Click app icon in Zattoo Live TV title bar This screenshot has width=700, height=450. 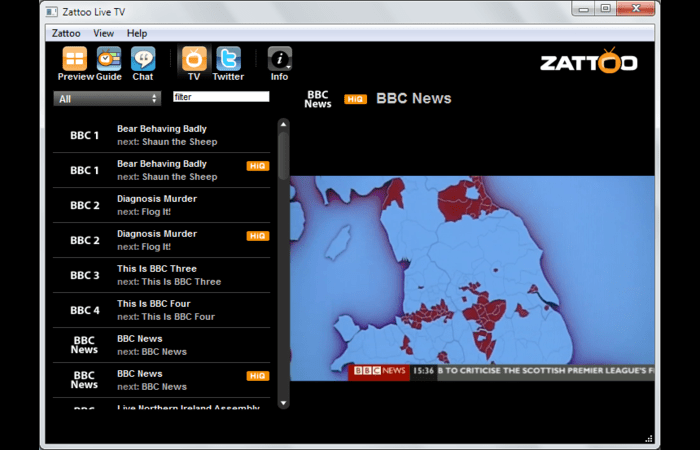52,12
